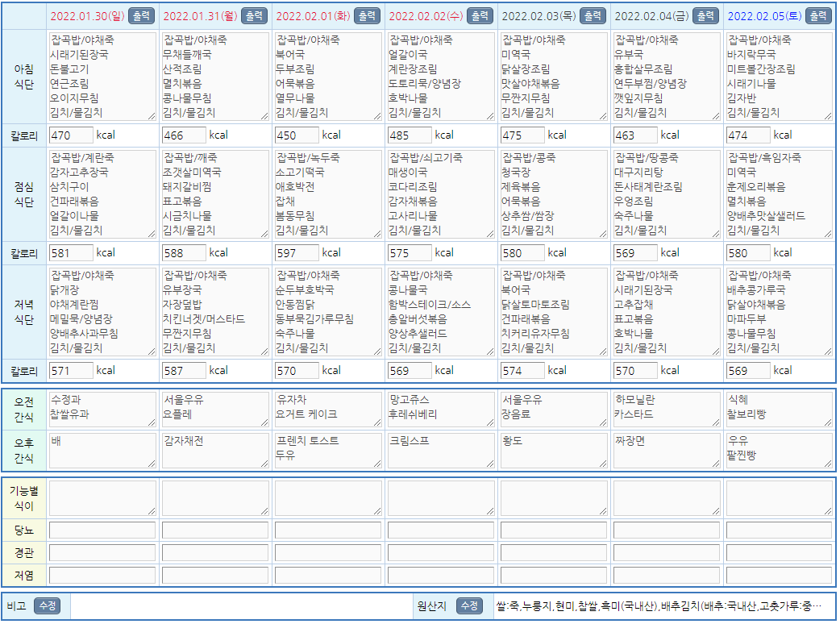Print the 2022.02.02(수) menu with 출력

[x=480, y=16]
